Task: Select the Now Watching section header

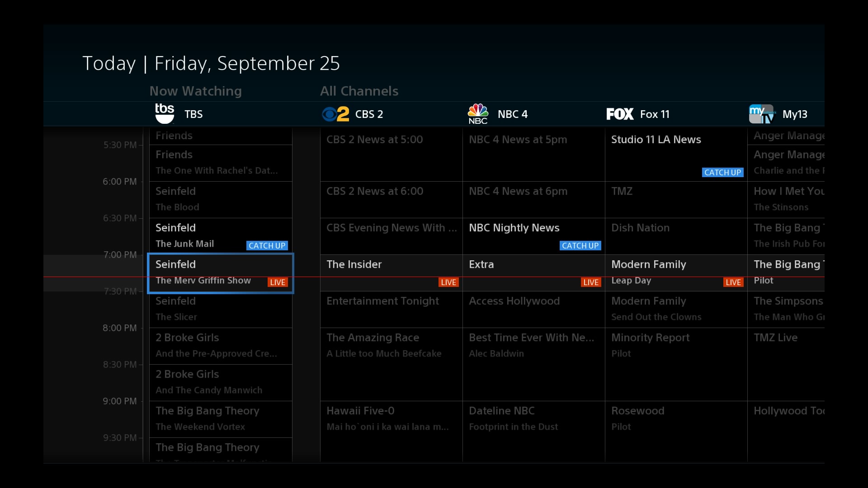Action: [196, 91]
